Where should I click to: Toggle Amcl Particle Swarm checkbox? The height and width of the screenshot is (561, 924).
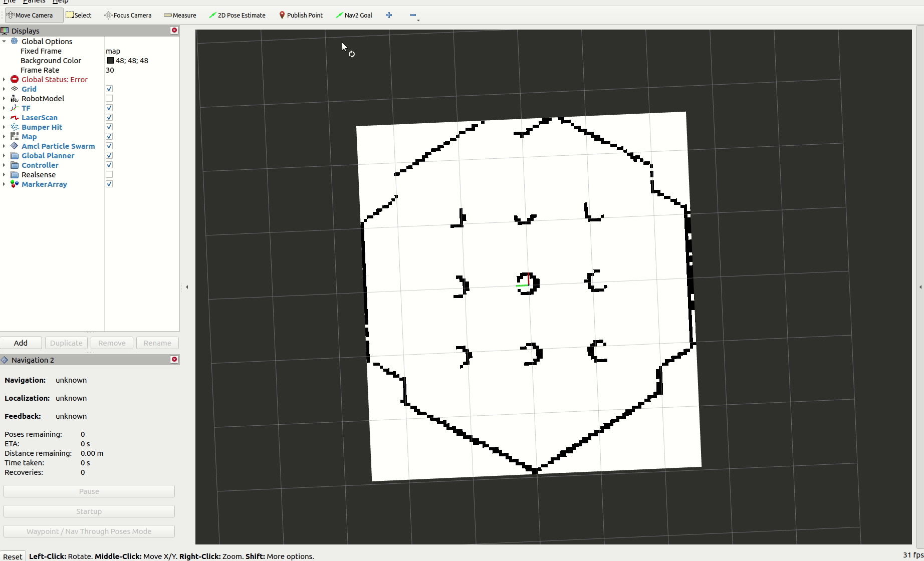tap(109, 146)
